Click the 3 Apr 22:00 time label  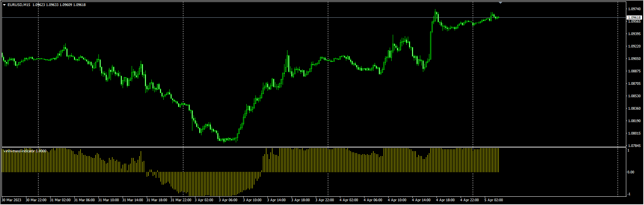pyautogui.click(x=324, y=200)
